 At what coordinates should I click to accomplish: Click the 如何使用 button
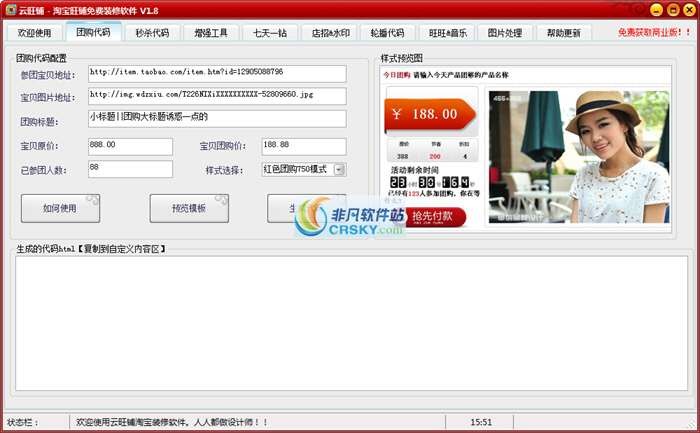60,208
